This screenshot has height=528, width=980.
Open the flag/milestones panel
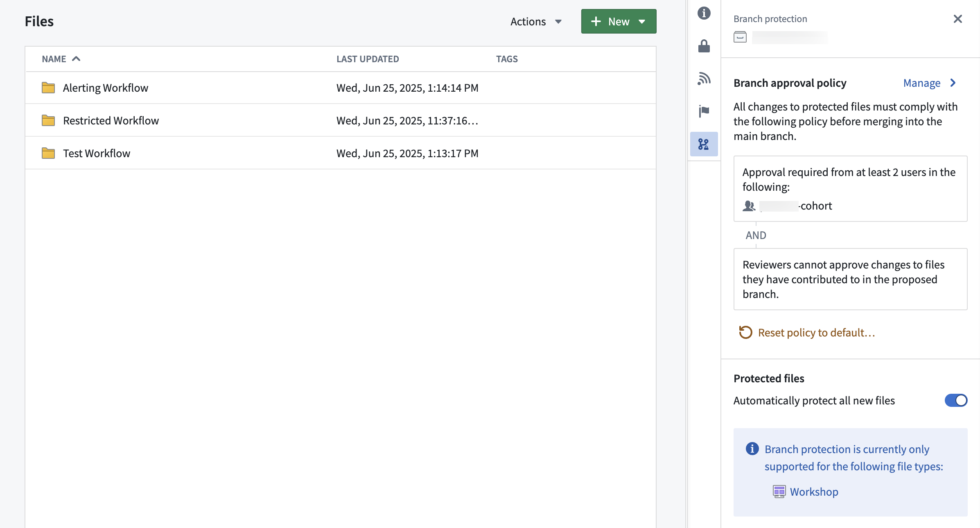click(x=704, y=111)
